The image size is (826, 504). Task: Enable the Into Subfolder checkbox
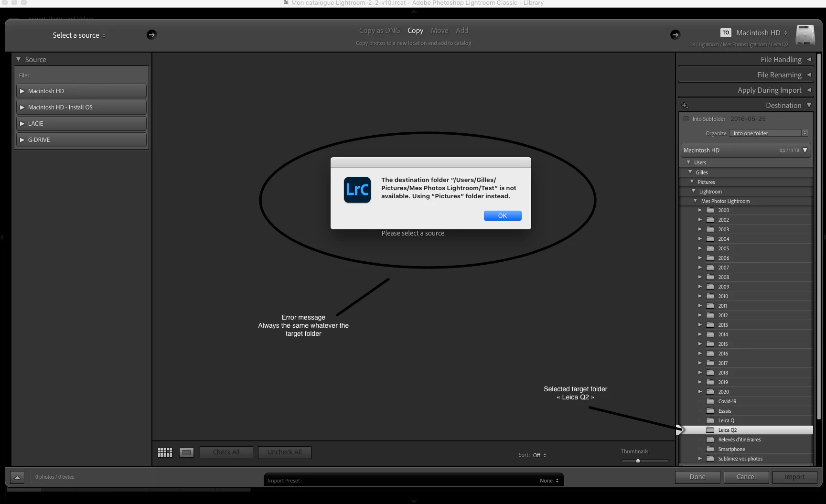click(x=686, y=119)
